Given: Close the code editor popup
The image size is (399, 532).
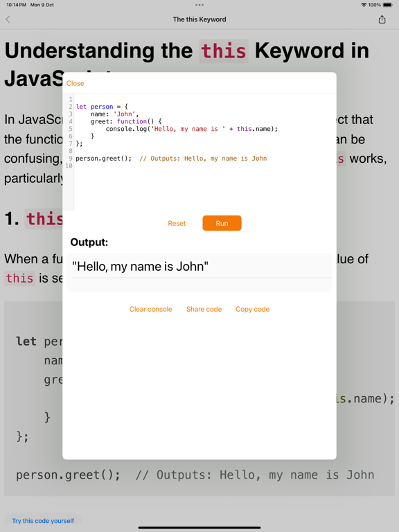Looking at the screenshot, I should click(75, 83).
